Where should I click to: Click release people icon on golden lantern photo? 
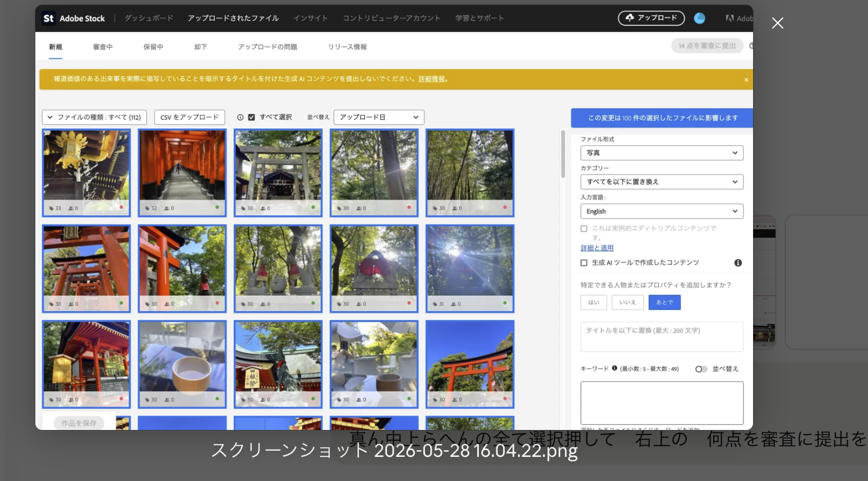(x=71, y=208)
